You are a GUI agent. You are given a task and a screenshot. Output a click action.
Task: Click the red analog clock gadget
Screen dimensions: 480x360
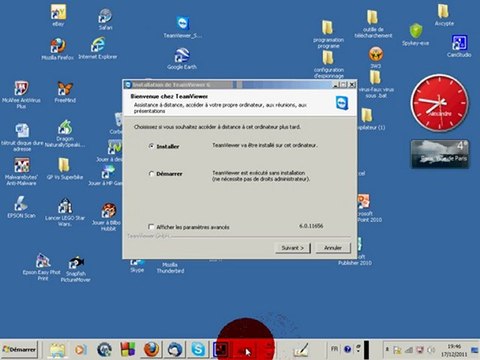439,102
